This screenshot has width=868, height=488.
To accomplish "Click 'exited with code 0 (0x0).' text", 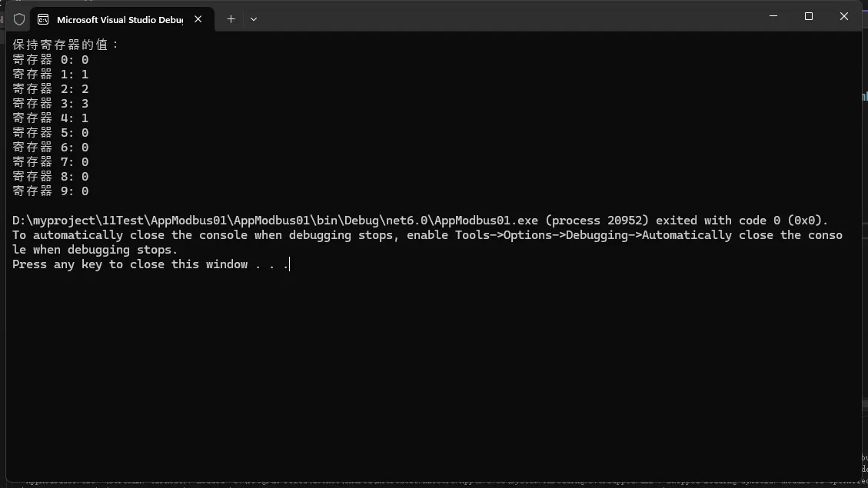I will [743, 221].
